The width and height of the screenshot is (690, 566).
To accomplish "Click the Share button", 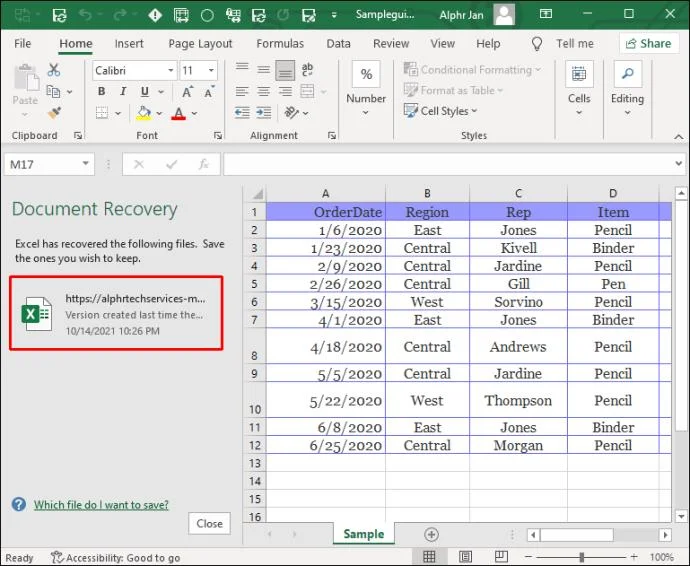I will coord(649,44).
